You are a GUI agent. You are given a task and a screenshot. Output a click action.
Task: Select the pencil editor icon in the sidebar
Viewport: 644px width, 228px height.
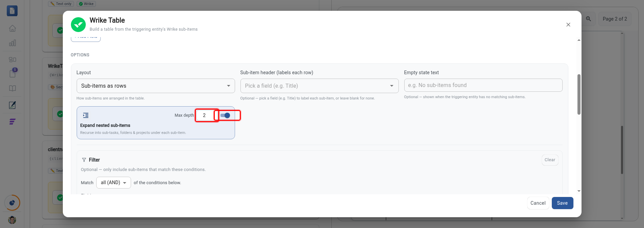pyautogui.click(x=12, y=105)
